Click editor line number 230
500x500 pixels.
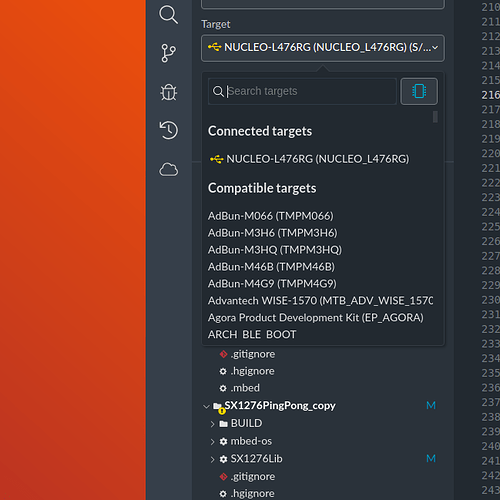(491, 300)
